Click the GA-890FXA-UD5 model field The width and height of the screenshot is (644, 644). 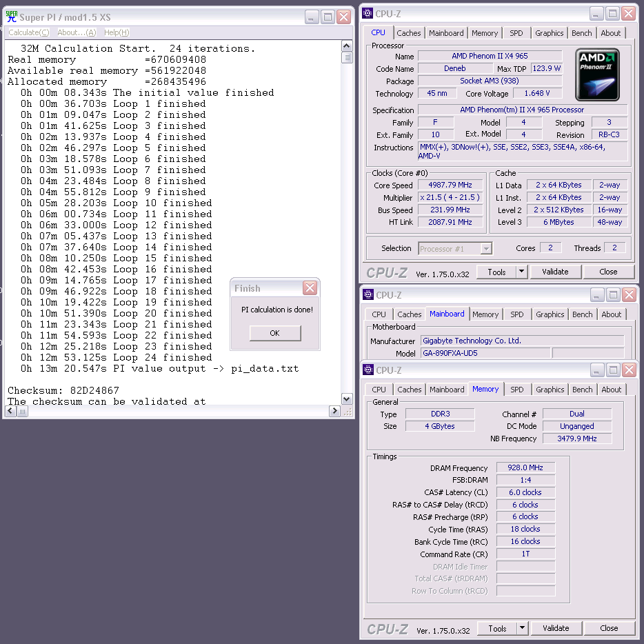coord(485,353)
